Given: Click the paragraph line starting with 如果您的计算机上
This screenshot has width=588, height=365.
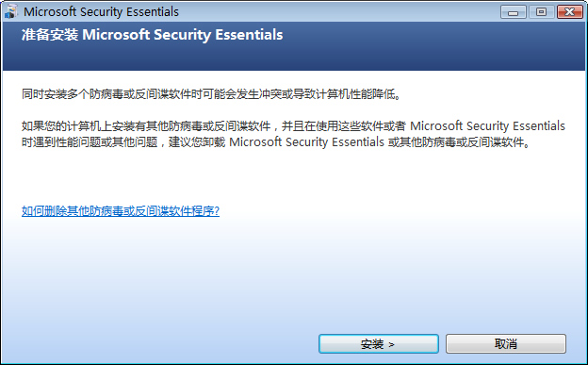Looking at the screenshot, I should 293,125.
